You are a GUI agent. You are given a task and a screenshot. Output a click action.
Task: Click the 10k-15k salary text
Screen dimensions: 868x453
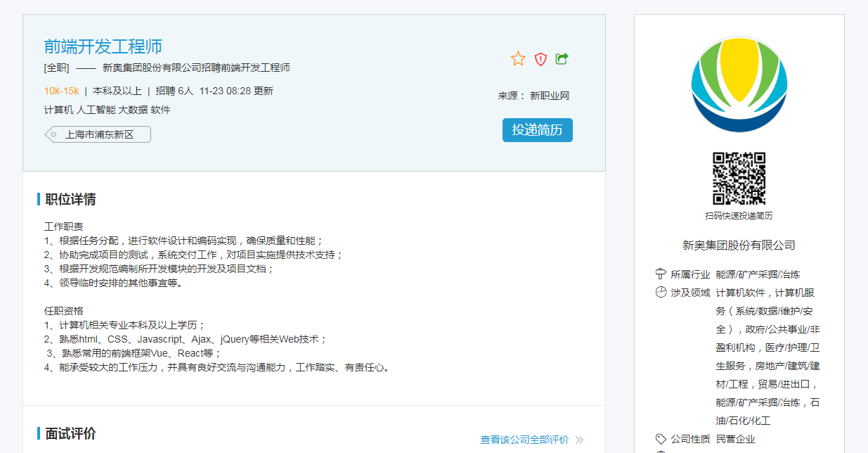click(61, 91)
